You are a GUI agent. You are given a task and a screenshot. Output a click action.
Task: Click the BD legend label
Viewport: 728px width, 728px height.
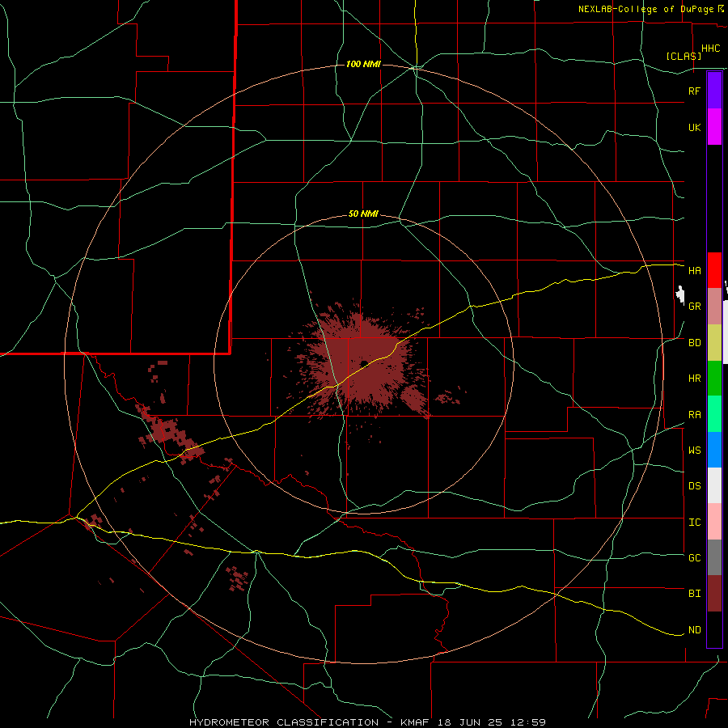(x=694, y=343)
